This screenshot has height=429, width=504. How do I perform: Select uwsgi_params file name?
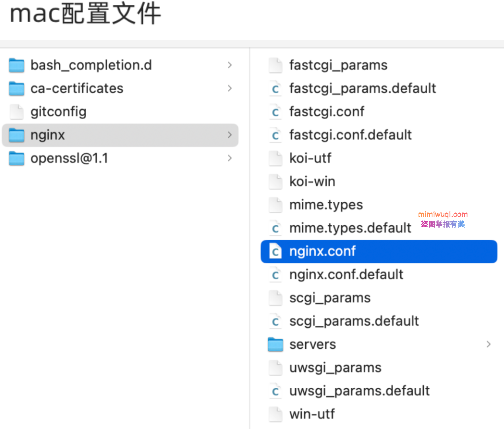pyautogui.click(x=335, y=368)
